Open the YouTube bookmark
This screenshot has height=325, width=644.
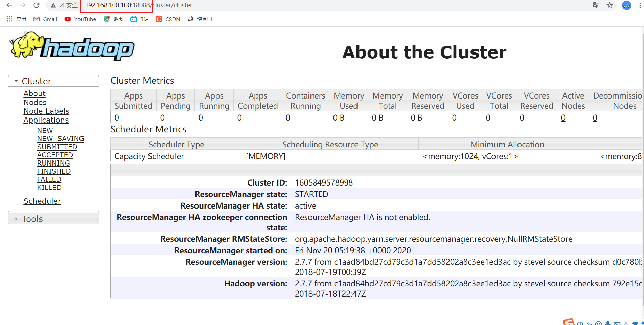tap(80, 19)
